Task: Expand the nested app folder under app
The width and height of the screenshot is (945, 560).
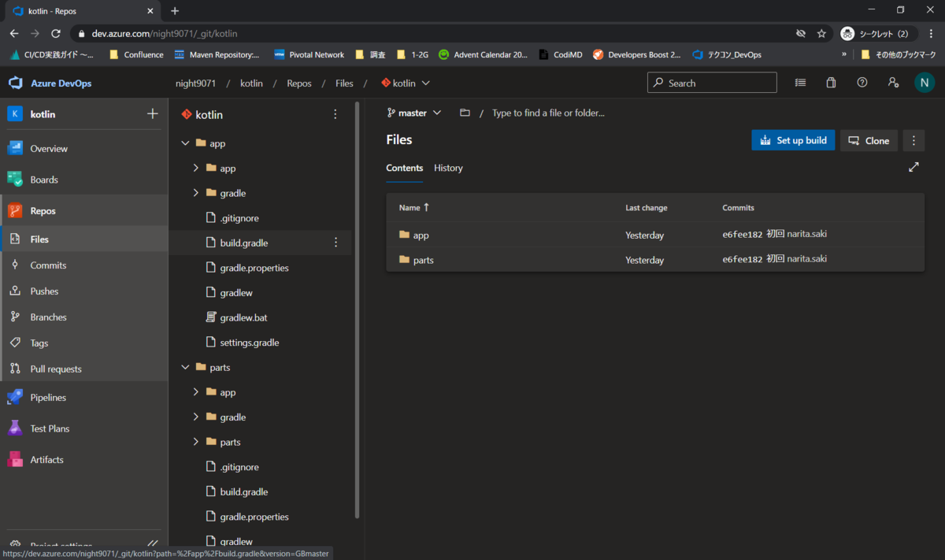Action: pyautogui.click(x=196, y=168)
